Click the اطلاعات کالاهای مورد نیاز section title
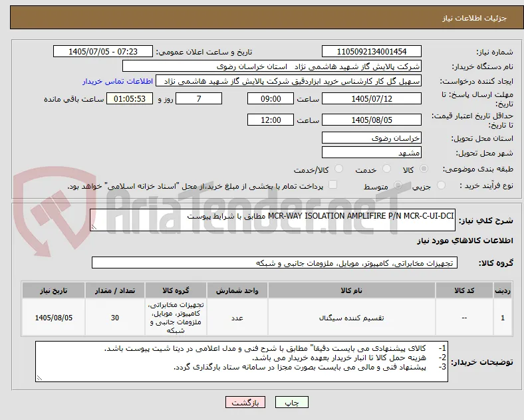This screenshot has width=524, height=420. click(x=465, y=241)
